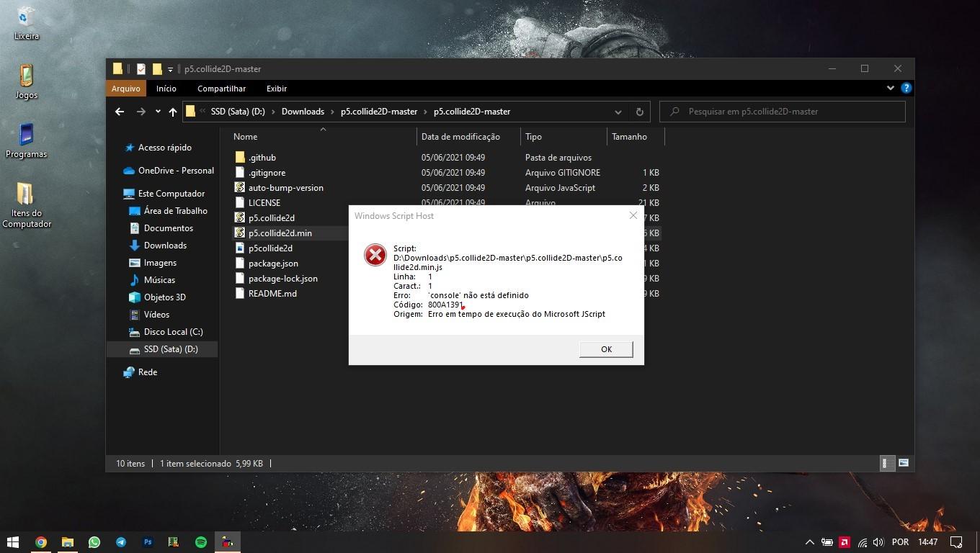Go back to the previous folder
The image size is (980, 553).
(x=120, y=112)
